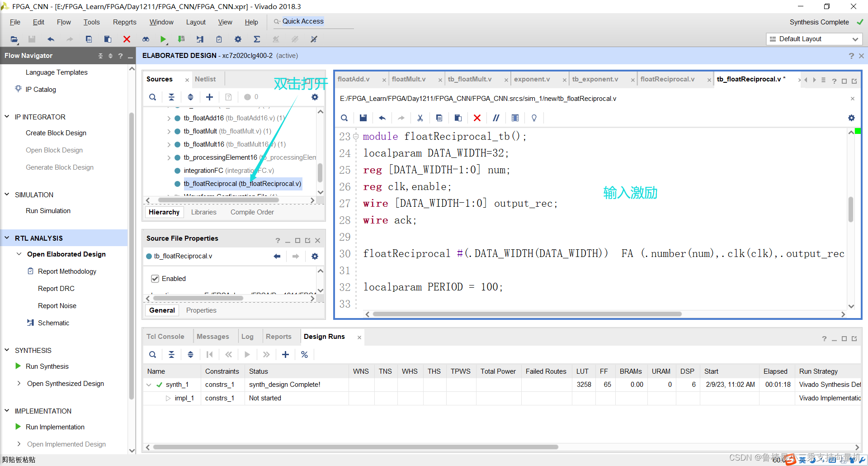Expand Open Synthesized Design item
The height and width of the screenshot is (466, 868).
point(19,383)
